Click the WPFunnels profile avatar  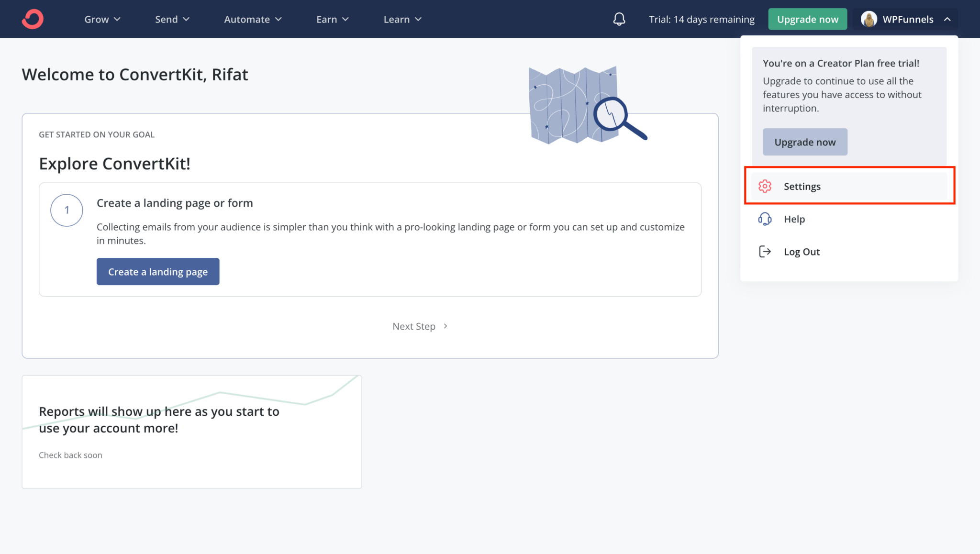[868, 19]
